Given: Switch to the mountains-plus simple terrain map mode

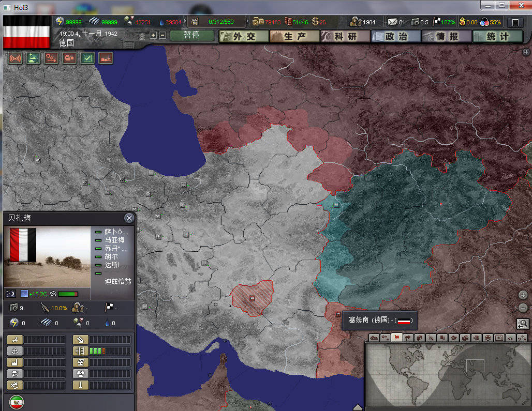Looking at the screenshot, I should (386, 338).
